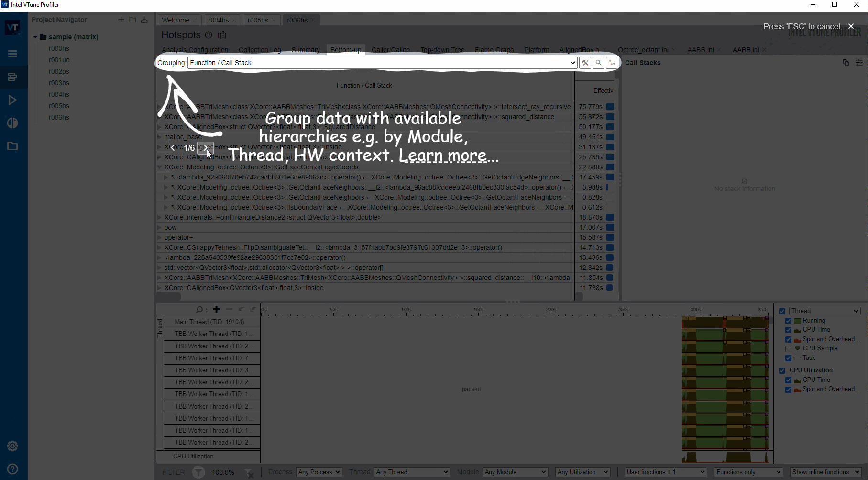Click copy icon in Call Stacks panel
The height and width of the screenshot is (480, 868).
pos(846,63)
